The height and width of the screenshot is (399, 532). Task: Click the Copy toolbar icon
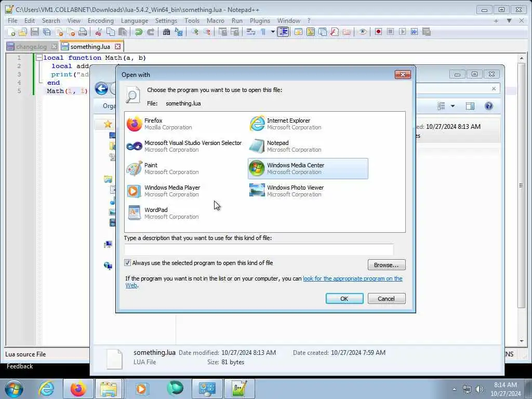pos(111,32)
